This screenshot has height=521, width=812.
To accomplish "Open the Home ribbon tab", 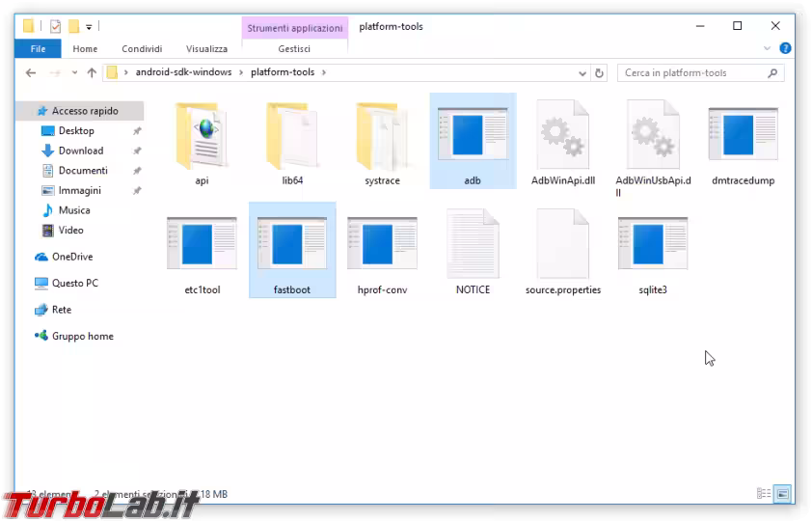I will [85, 48].
